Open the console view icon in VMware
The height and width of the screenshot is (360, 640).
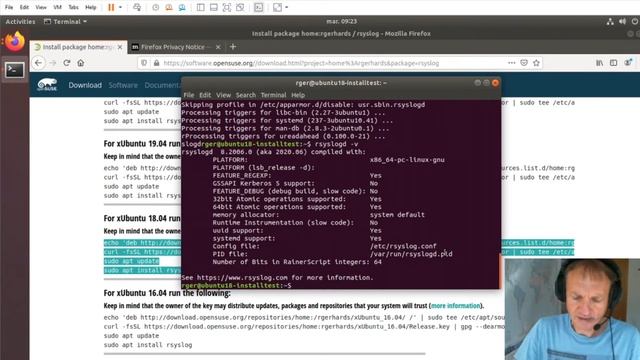pos(258,7)
